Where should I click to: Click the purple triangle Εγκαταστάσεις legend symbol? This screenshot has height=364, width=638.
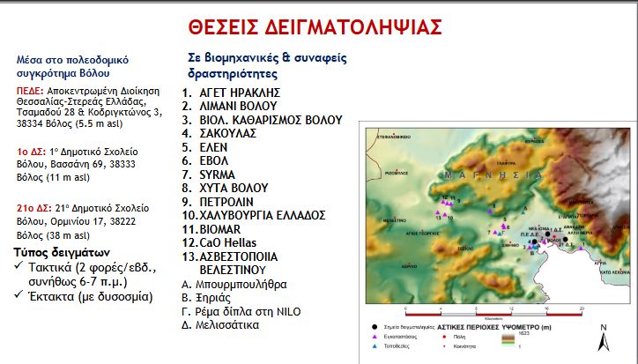coord(374,336)
